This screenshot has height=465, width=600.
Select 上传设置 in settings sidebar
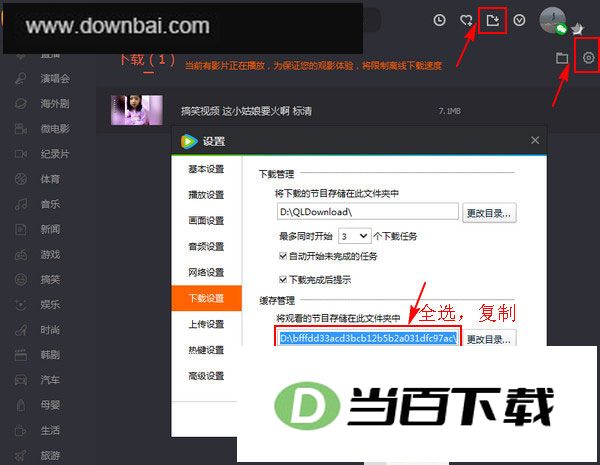click(206, 324)
